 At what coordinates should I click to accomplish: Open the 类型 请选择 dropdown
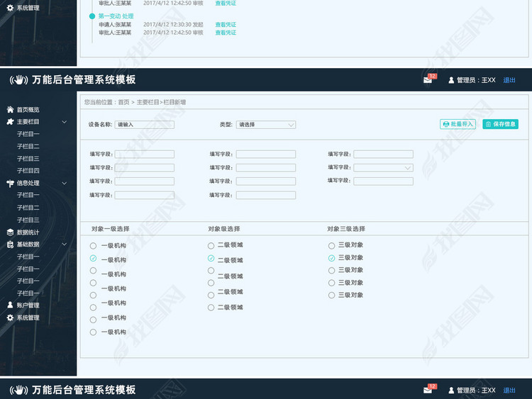coord(266,125)
